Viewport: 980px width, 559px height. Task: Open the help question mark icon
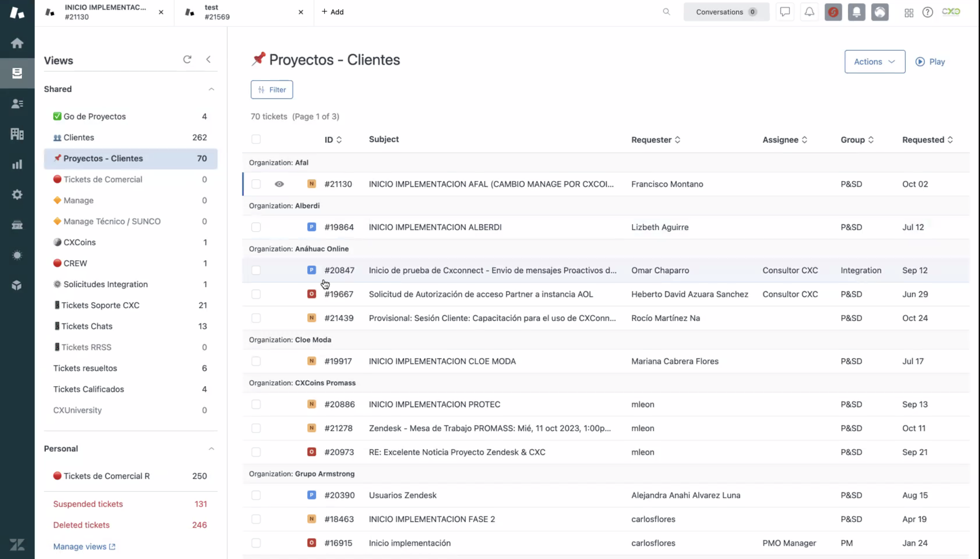[x=928, y=12]
